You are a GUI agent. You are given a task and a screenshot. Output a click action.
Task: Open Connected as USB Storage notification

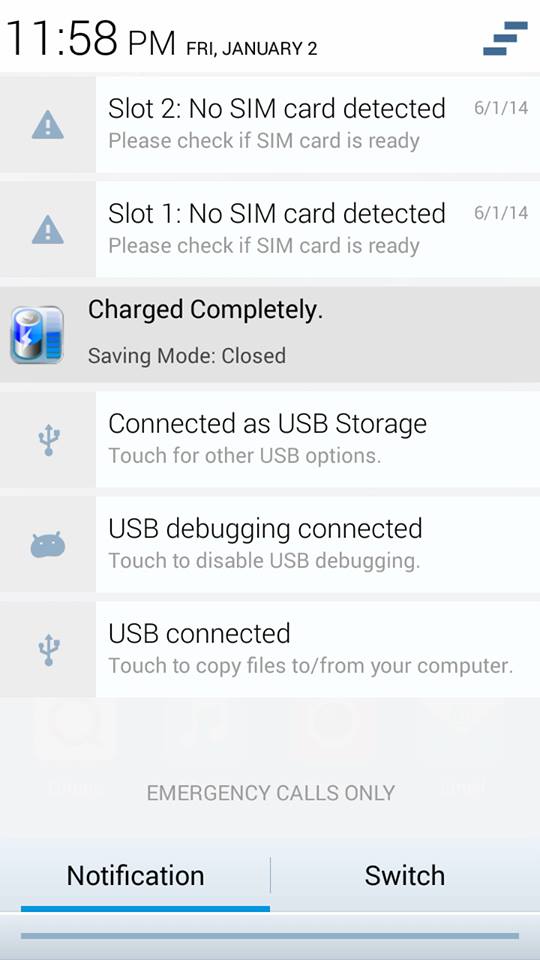click(270, 440)
